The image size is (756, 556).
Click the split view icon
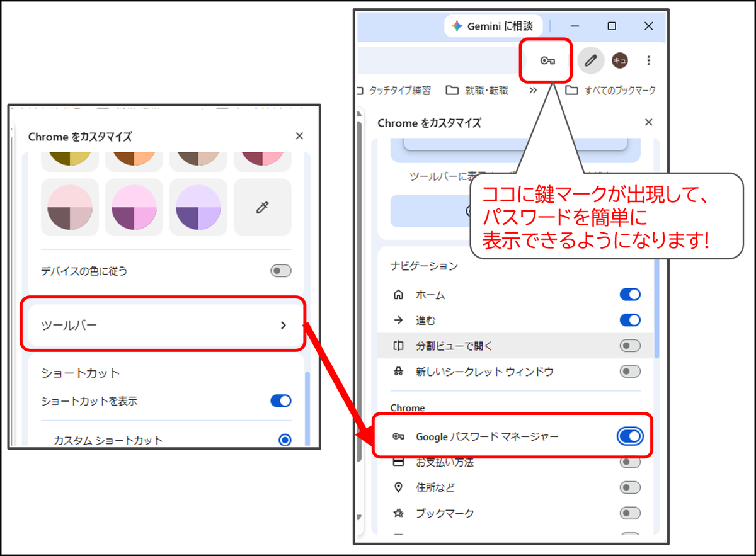(x=398, y=346)
